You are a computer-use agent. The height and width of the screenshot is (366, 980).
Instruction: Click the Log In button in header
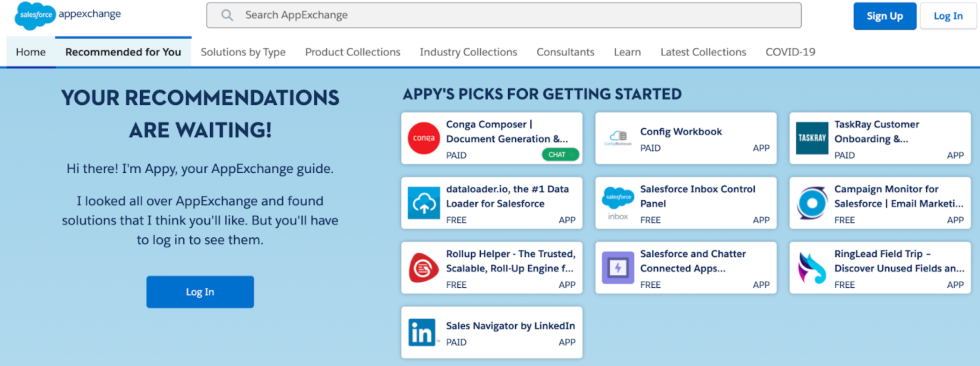coord(948,16)
